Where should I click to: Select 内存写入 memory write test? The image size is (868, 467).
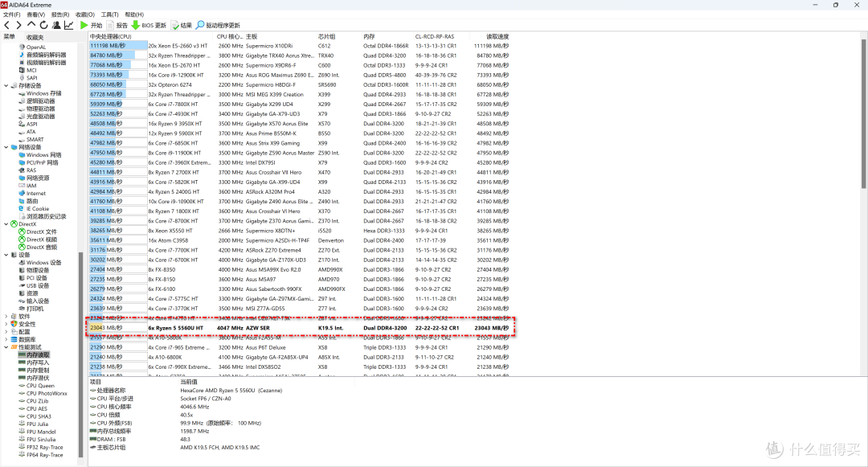[x=38, y=363]
